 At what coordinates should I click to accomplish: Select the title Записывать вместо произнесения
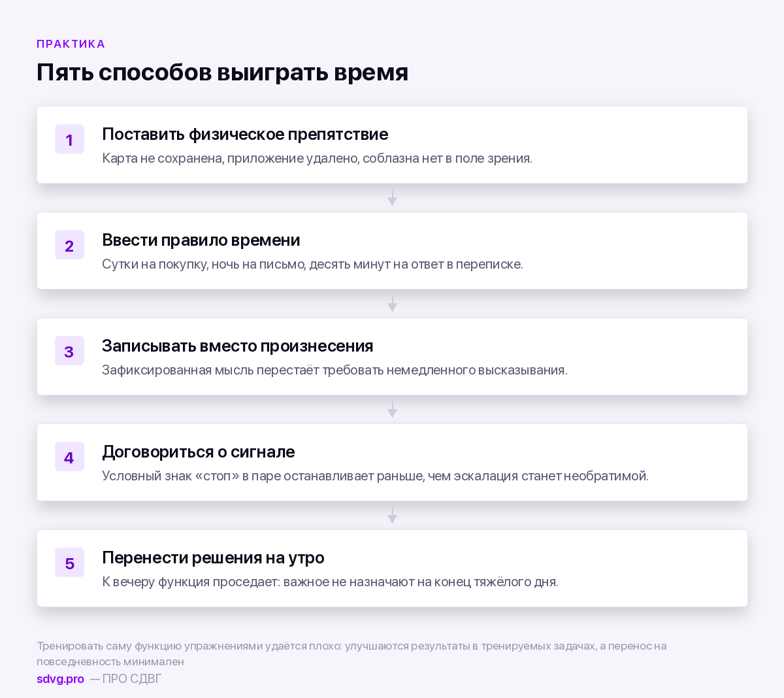(238, 346)
